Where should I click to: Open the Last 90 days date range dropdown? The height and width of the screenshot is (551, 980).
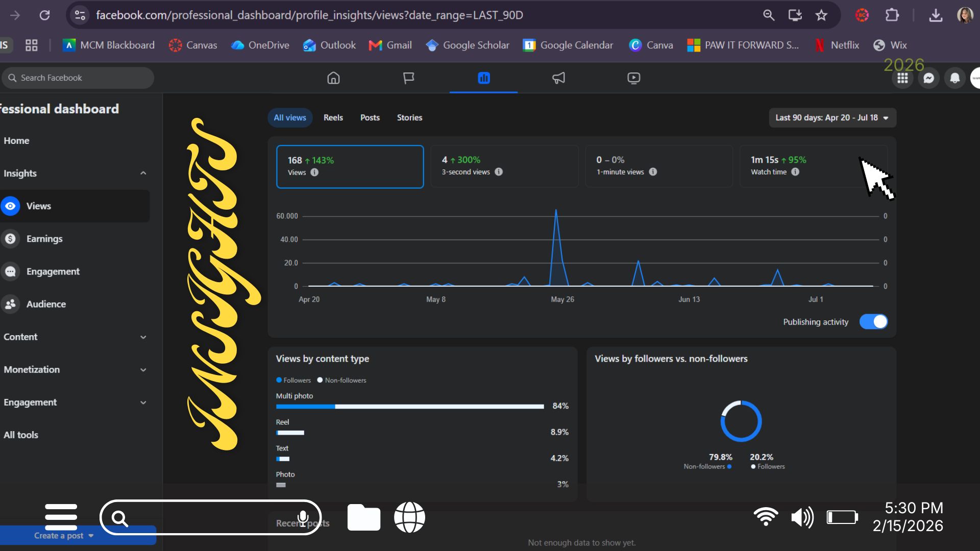point(832,118)
